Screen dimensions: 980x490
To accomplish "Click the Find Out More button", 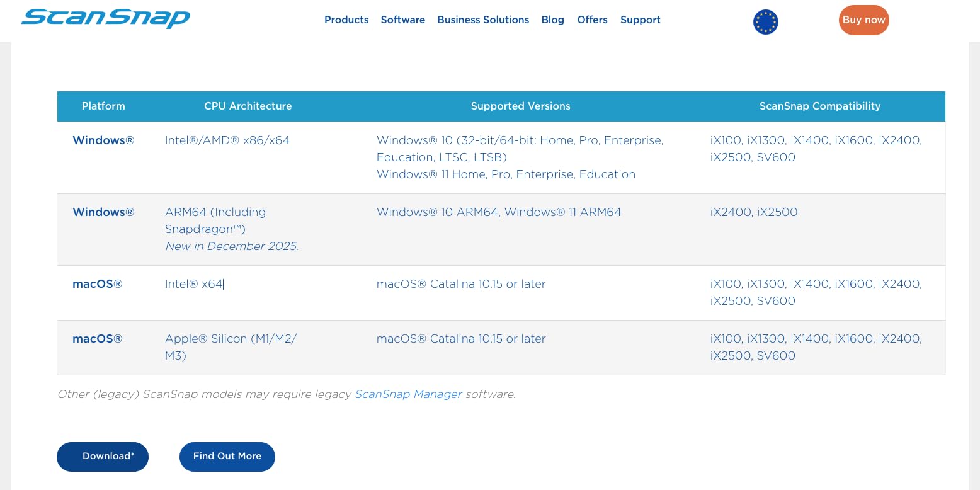I will point(227,457).
